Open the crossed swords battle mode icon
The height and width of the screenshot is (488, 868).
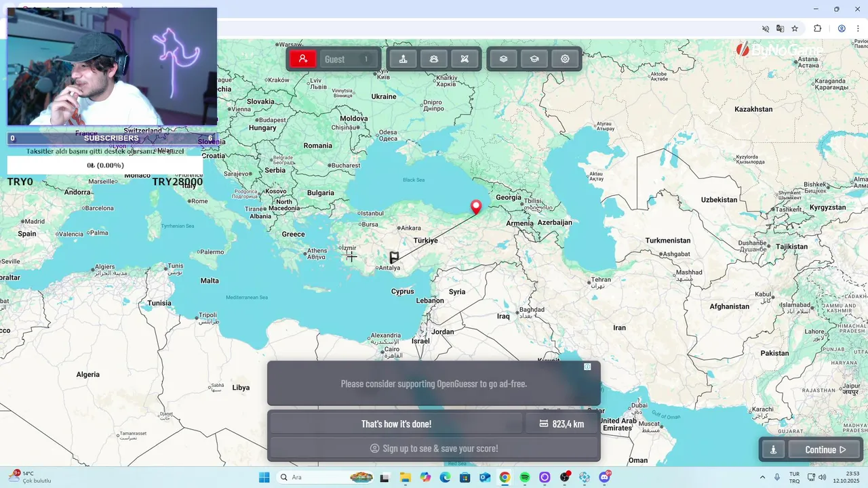(465, 59)
